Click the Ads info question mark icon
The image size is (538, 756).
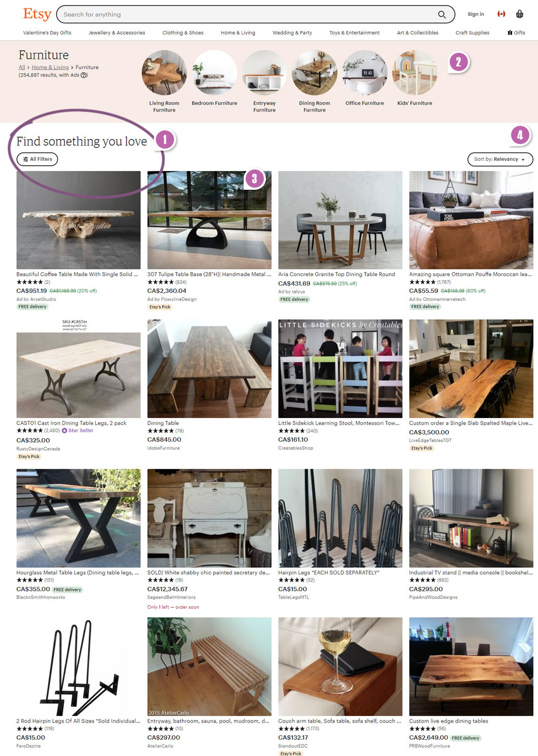[x=84, y=75]
